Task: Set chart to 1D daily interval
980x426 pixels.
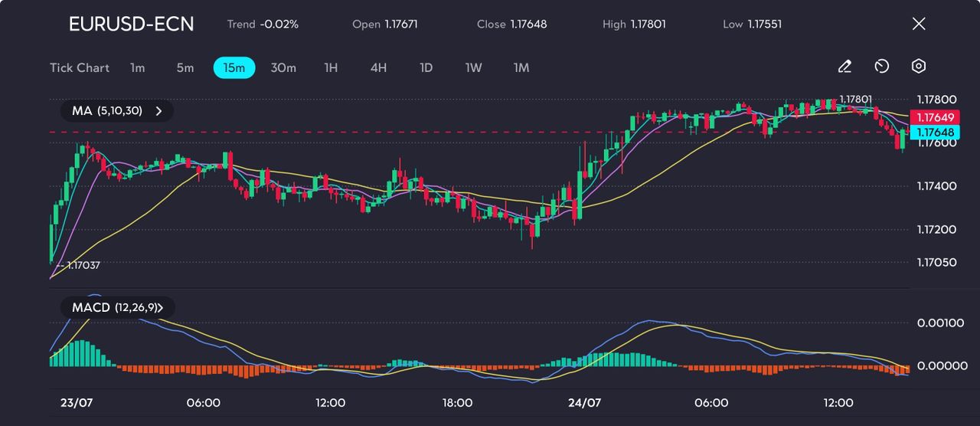Action: pyautogui.click(x=426, y=67)
